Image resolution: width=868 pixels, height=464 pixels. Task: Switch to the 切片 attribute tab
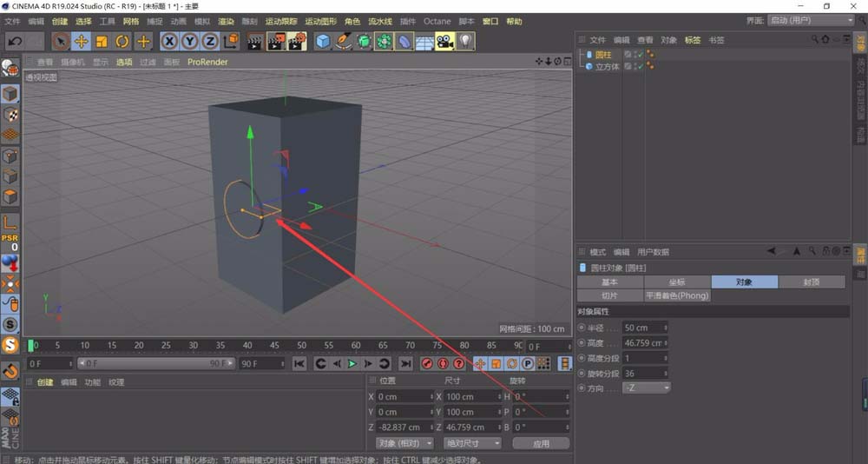pyautogui.click(x=610, y=295)
